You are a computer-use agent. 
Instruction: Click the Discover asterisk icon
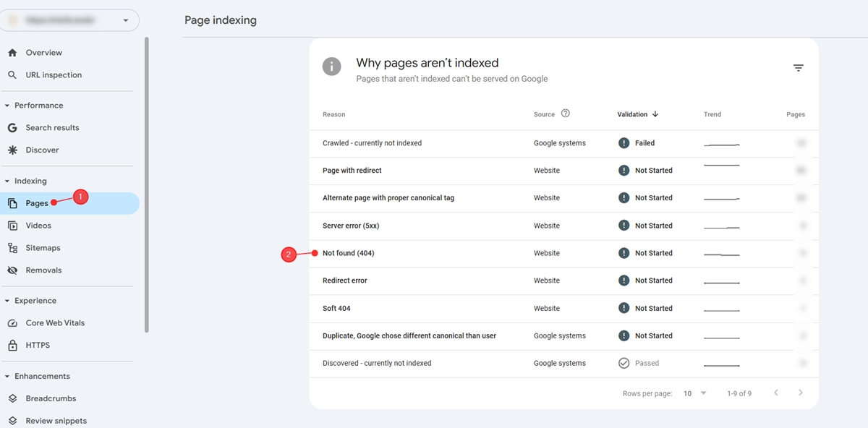click(x=12, y=150)
